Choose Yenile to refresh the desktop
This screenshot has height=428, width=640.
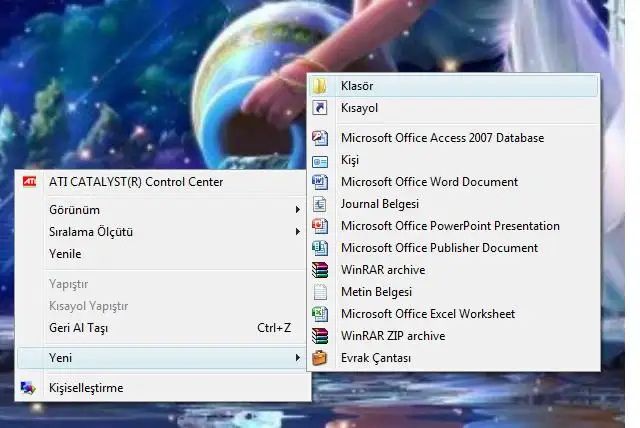[x=162, y=254]
